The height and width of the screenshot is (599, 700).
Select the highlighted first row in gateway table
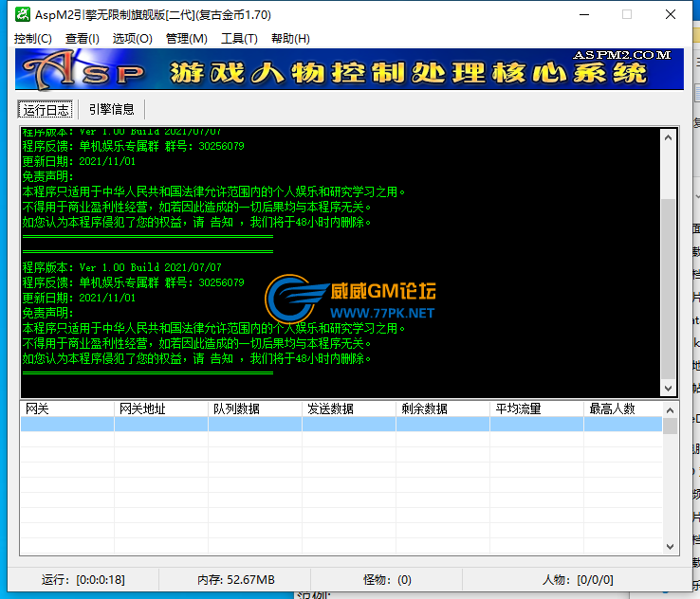click(x=341, y=425)
